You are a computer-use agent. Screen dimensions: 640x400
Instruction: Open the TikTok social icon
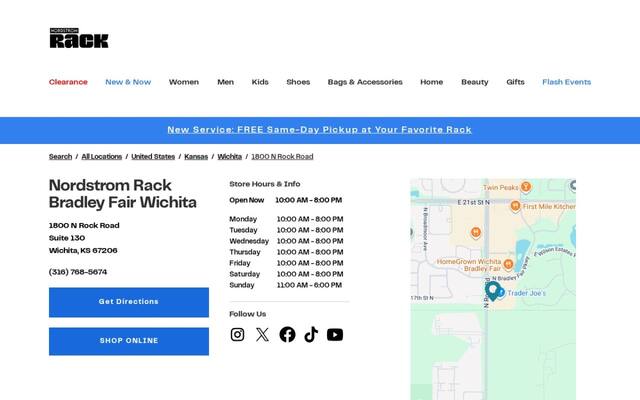311,335
